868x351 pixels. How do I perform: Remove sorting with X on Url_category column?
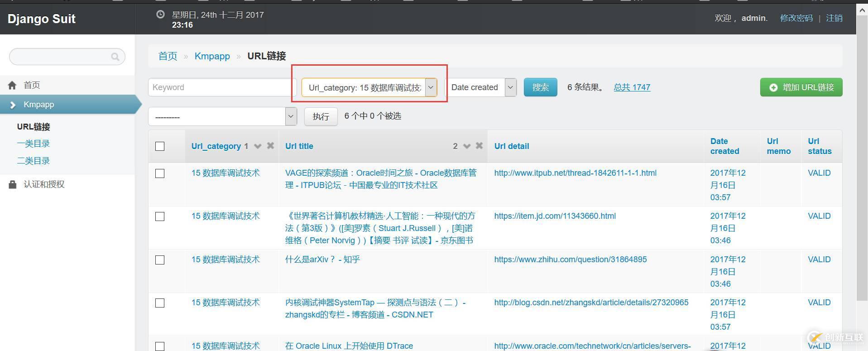(x=270, y=145)
